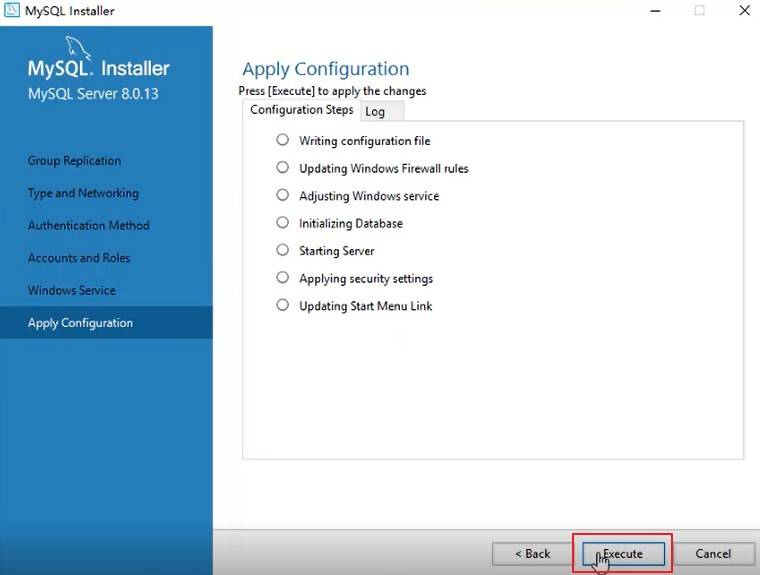Click the MySQL dolphin logo
The width and height of the screenshot is (760, 575).
tap(79, 48)
